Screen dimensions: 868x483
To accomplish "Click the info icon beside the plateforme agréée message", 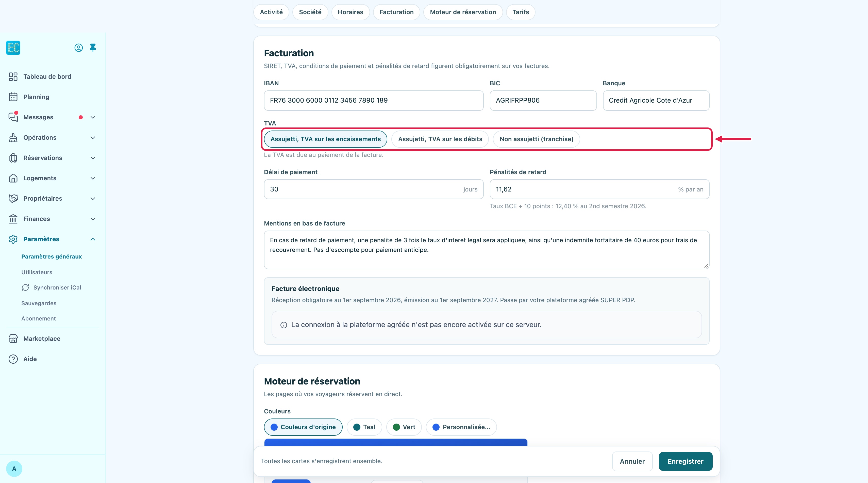I will pos(284,325).
